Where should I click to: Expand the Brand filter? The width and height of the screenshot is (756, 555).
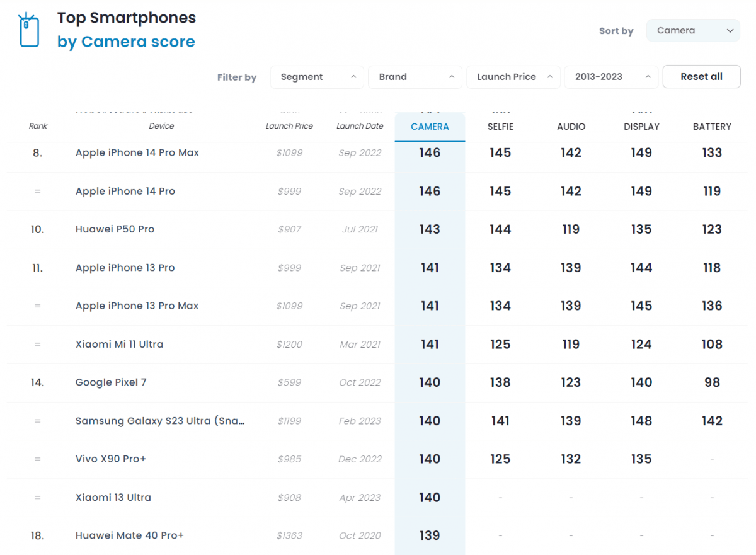[x=415, y=77]
